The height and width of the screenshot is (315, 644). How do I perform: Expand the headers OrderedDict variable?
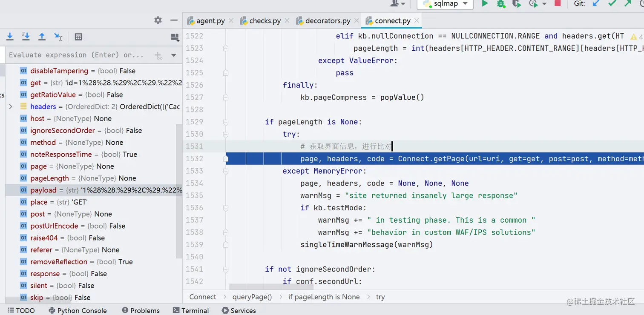pos(11,106)
